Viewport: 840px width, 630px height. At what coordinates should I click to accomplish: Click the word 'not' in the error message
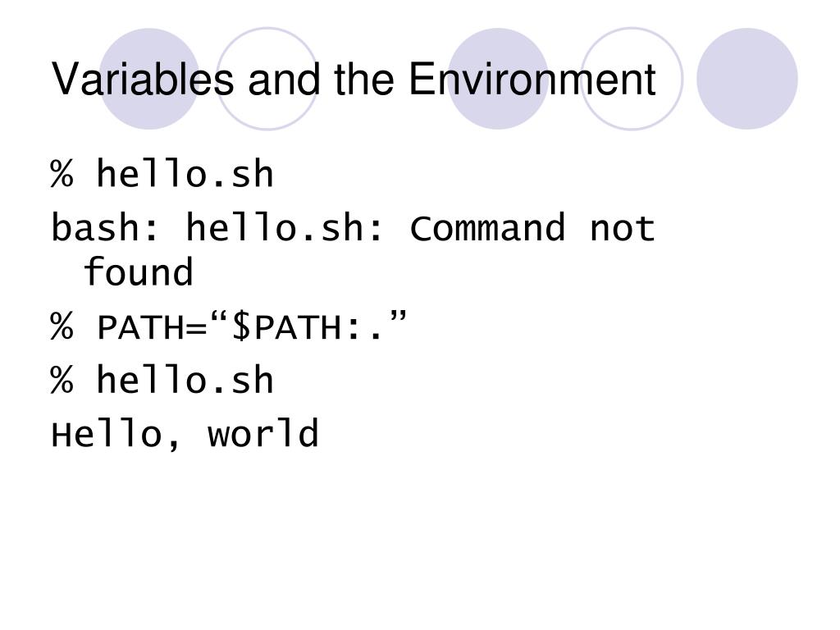point(623,228)
